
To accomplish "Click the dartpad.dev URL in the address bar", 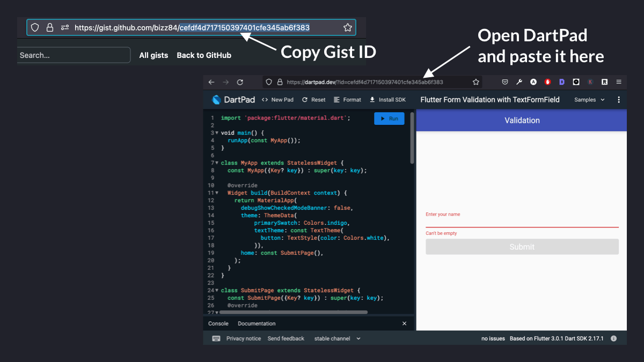I will (365, 82).
